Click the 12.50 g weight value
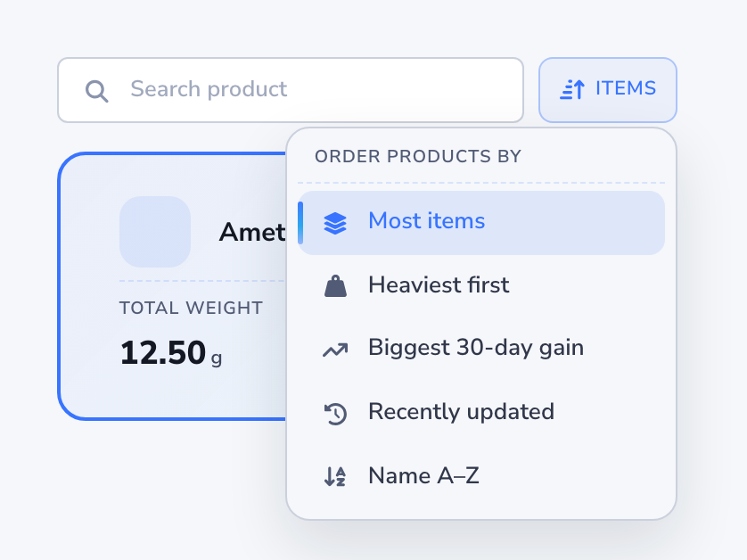Screen dimensions: 747x560 [170, 353]
